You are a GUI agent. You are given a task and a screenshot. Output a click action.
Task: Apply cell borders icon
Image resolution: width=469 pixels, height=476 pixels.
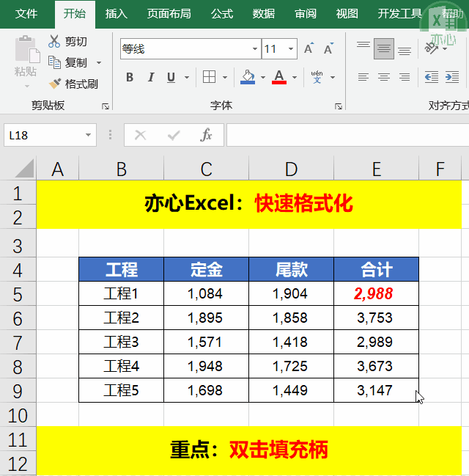209,77
